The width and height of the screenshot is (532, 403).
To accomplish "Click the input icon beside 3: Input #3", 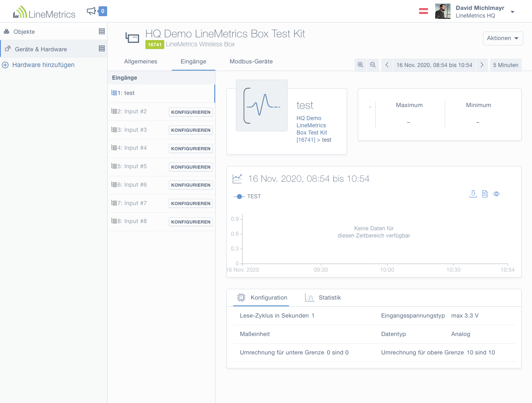I will pyautogui.click(x=114, y=130).
